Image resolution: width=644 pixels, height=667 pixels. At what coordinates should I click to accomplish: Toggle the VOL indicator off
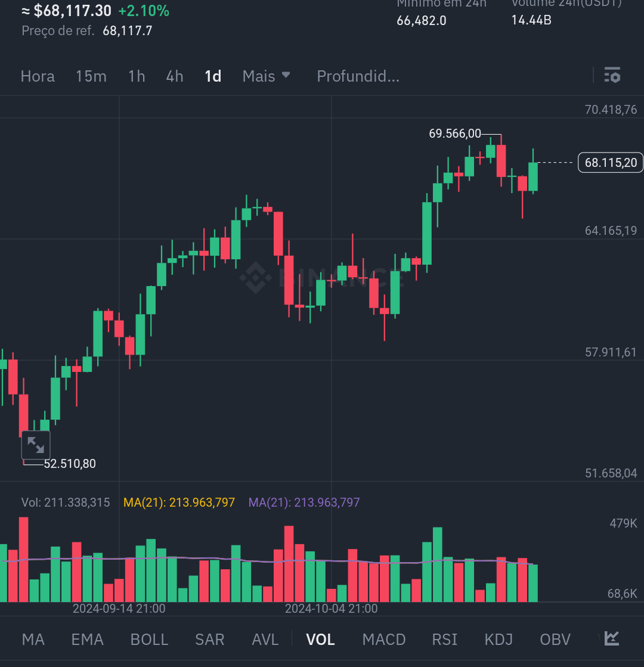pyautogui.click(x=320, y=640)
